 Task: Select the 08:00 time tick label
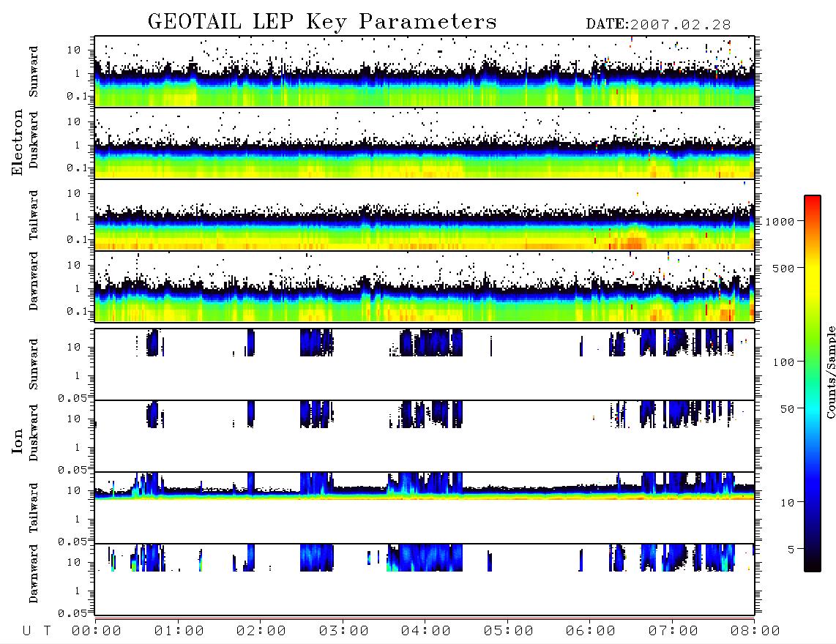point(755,631)
